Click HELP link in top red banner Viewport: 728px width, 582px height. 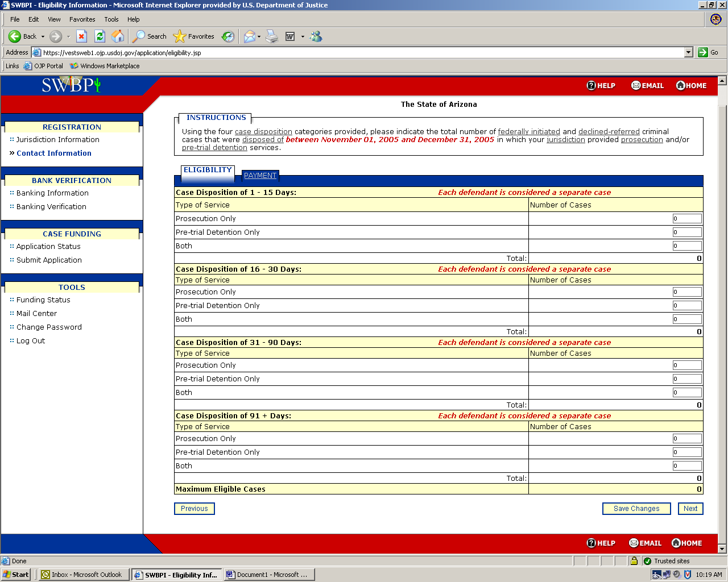pyautogui.click(x=601, y=86)
